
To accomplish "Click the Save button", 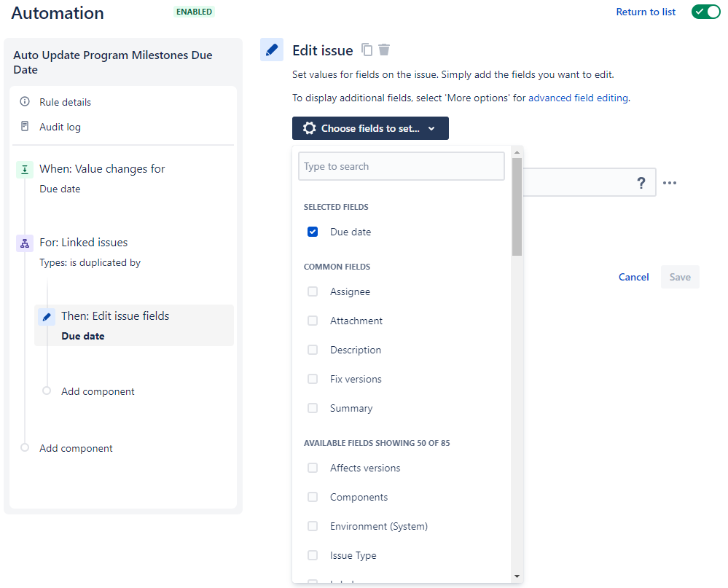I will [680, 277].
